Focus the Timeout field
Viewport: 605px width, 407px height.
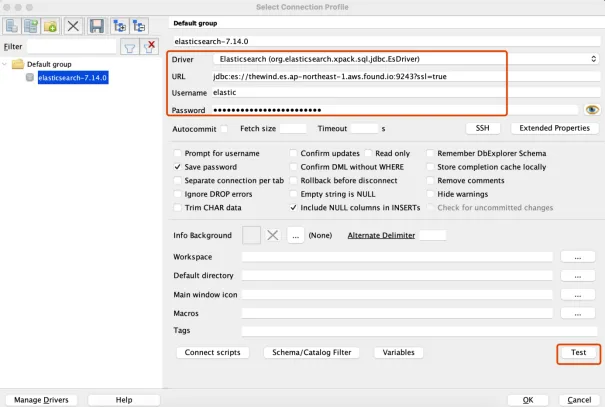[x=364, y=128]
